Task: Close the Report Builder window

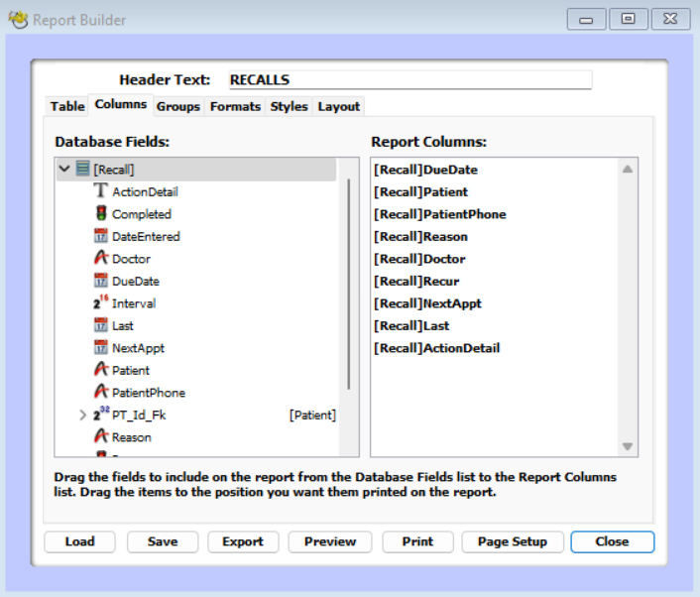Action: pos(670,19)
